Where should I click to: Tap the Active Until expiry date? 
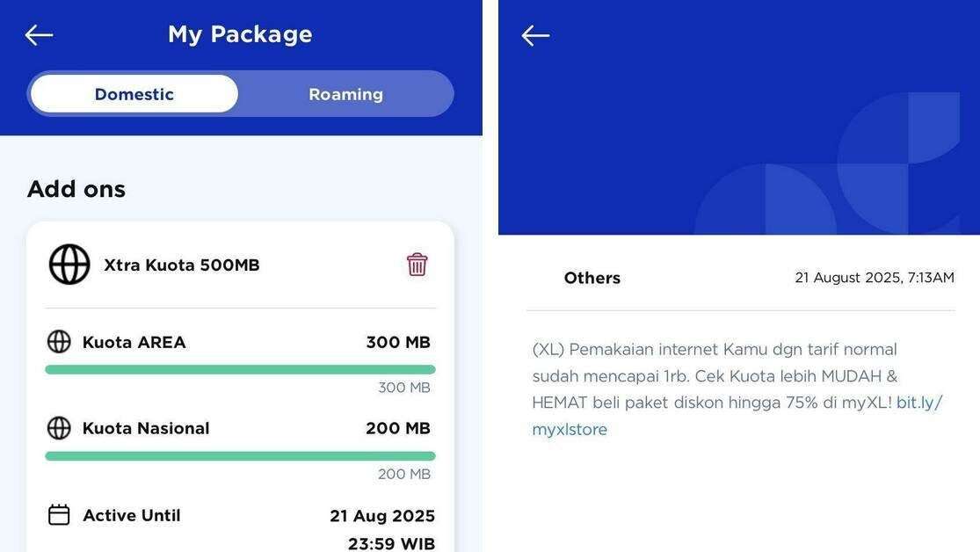coord(382,529)
